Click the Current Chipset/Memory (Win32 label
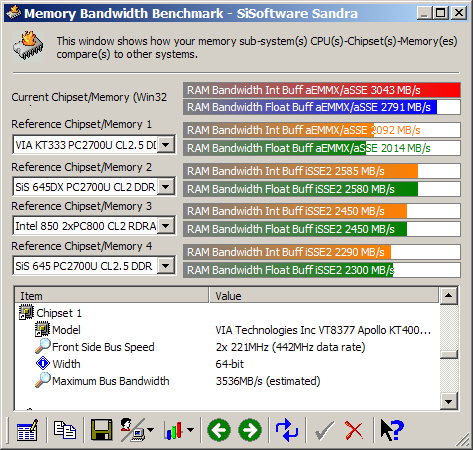The height and width of the screenshot is (450, 473). pos(89,97)
